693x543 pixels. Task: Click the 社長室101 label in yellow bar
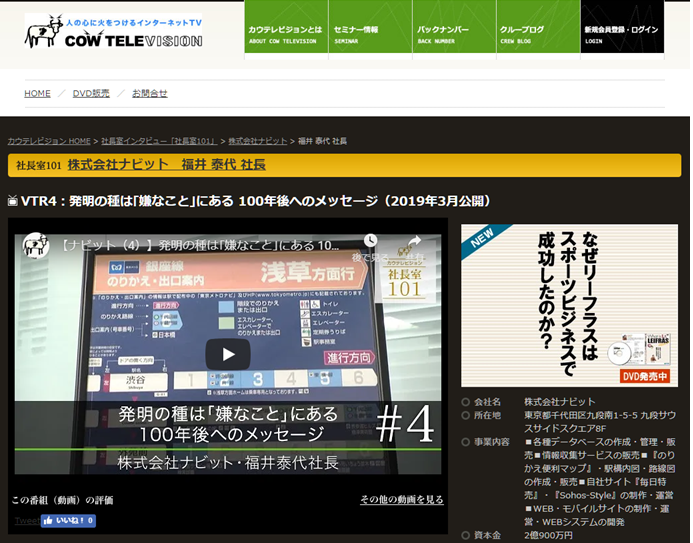[38, 166]
